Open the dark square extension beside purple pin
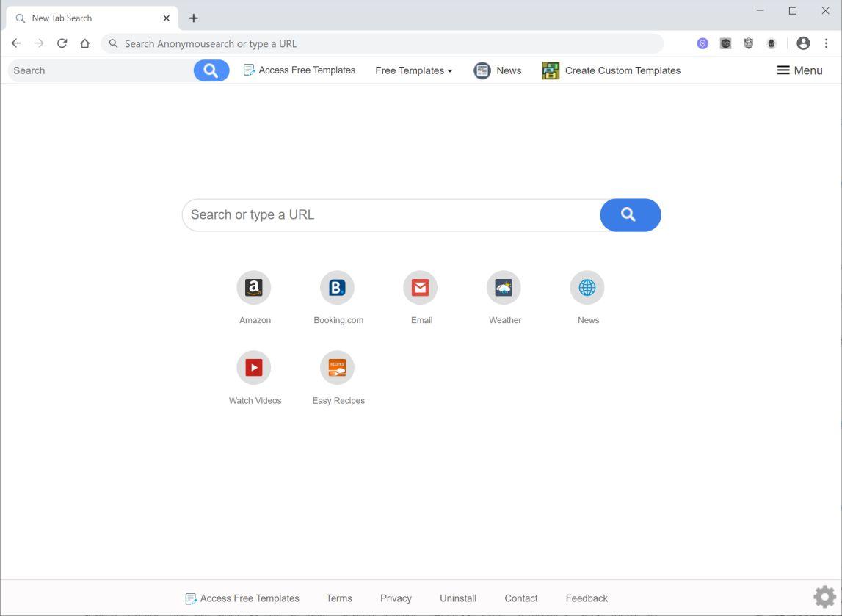The width and height of the screenshot is (842, 616). coord(725,43)
